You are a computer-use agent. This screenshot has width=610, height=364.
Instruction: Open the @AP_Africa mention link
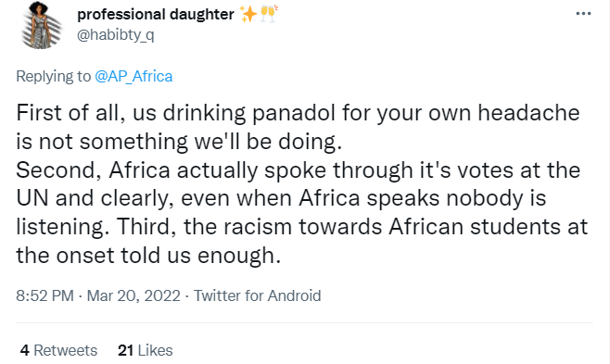[133, 76]
